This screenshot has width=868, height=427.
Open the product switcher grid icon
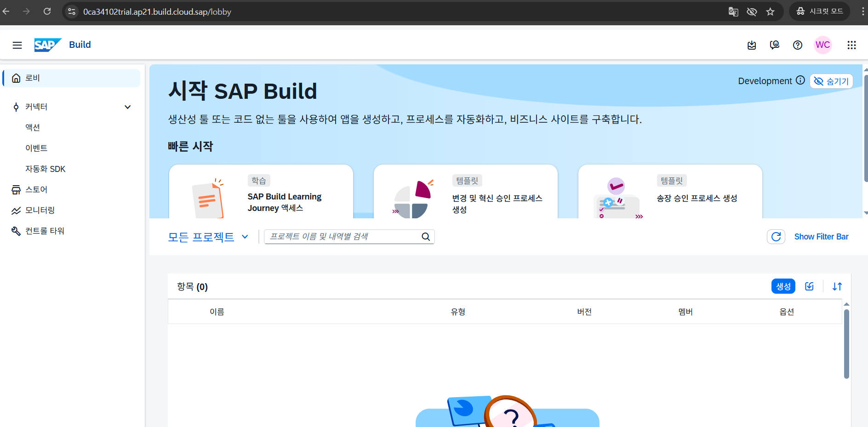851,45
